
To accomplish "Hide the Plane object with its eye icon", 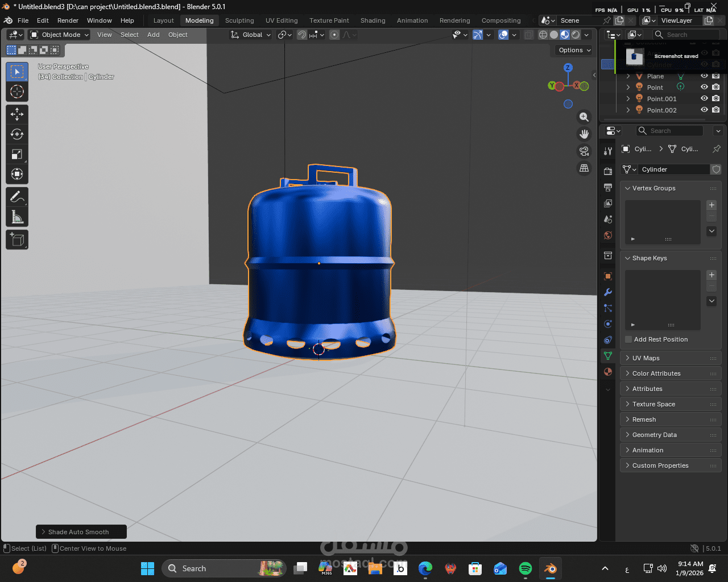I will click(704, 76).
